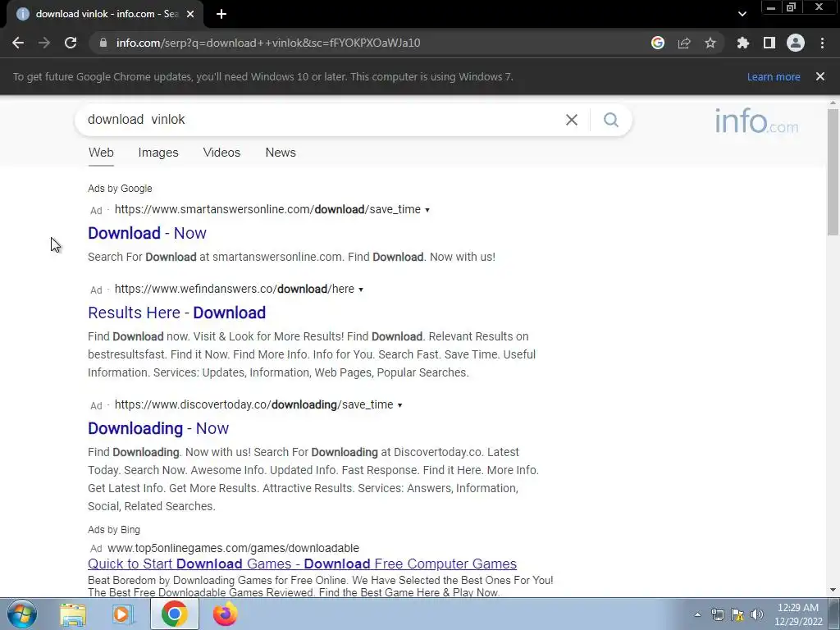Click the address bar URL
This screenshot has width=840, height=630.
click(268, 43)
